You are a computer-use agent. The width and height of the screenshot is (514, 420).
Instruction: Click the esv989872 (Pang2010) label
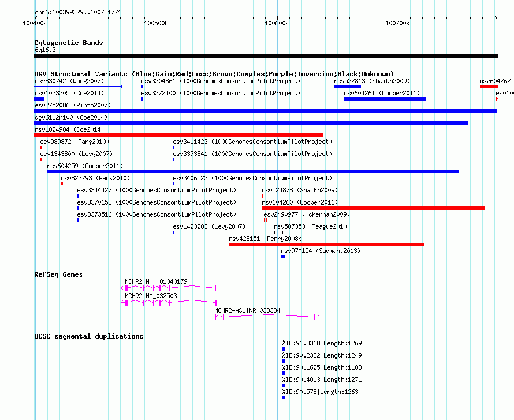[75, 142]
